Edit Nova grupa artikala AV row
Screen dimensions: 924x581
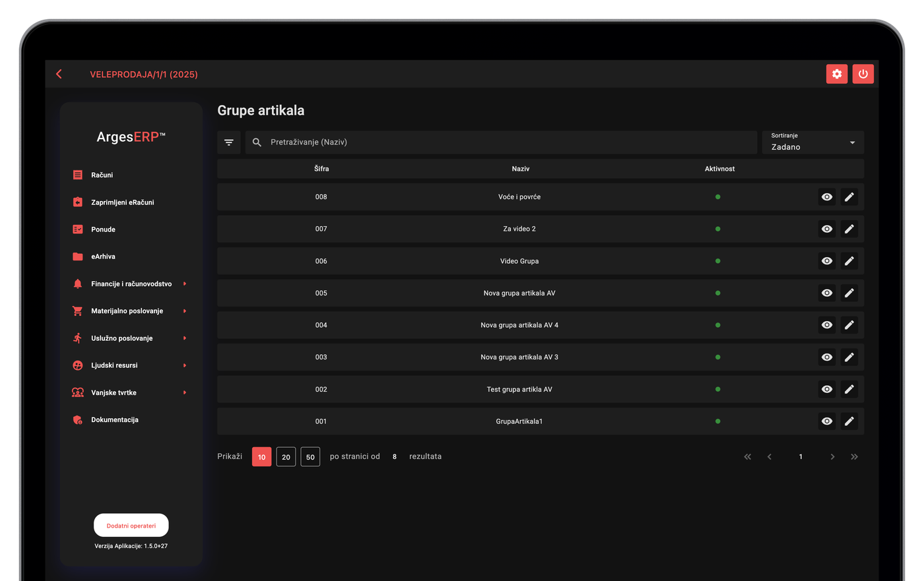point(849,293)
